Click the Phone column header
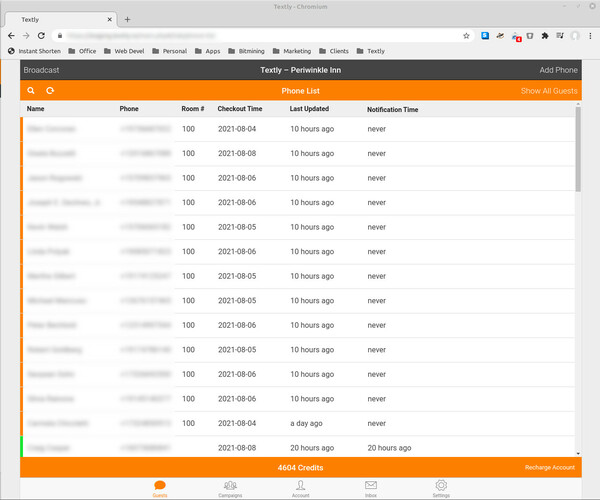 (x=129, y=109)
